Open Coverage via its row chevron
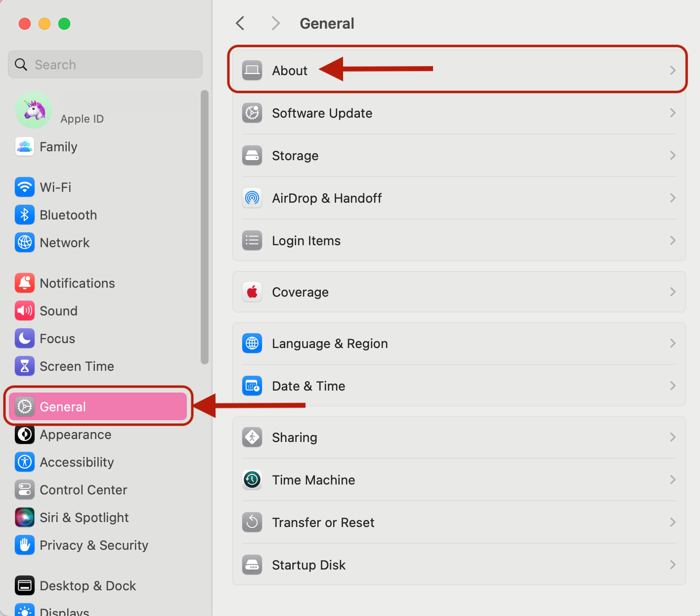Viewport: 700px width, 616px height. [x=672, y=292]
